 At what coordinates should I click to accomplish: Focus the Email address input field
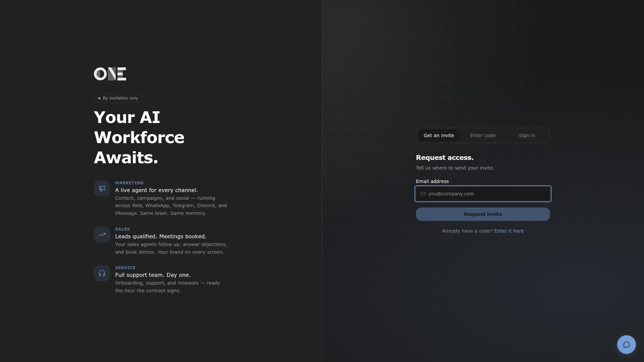[x=483, y=194]
